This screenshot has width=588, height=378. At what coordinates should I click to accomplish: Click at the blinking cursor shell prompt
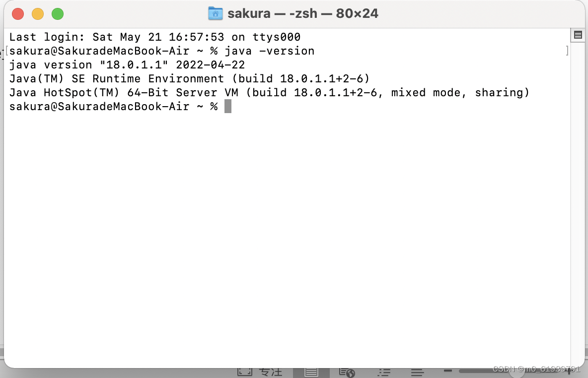point(228,106)
